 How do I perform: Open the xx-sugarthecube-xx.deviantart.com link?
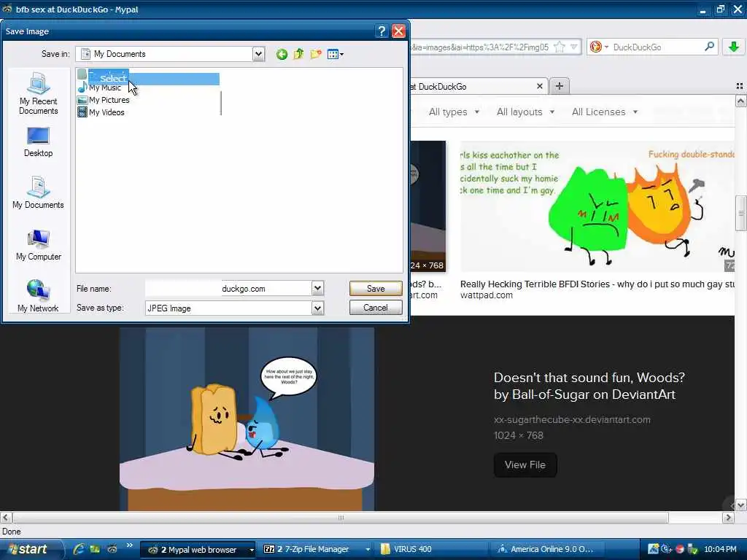point(572,419)
